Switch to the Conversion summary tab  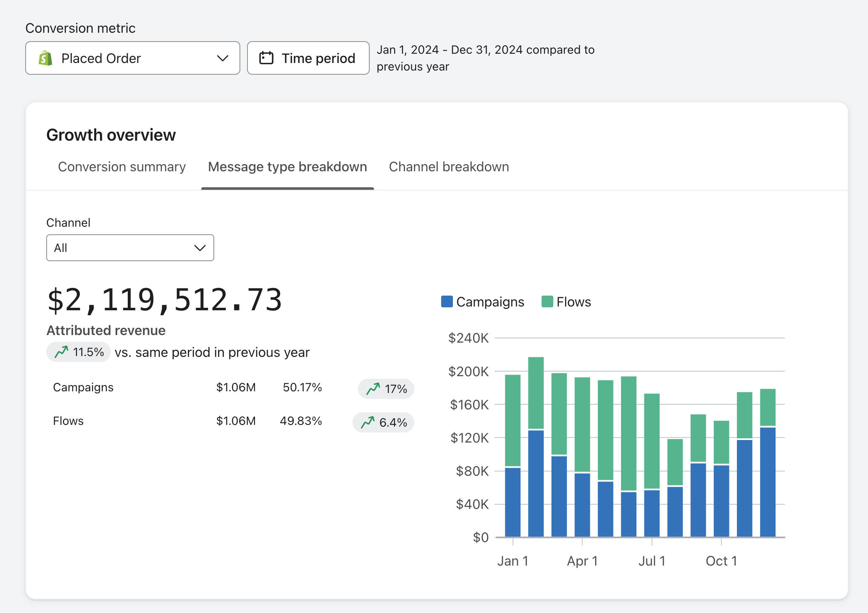coord(122,167)
